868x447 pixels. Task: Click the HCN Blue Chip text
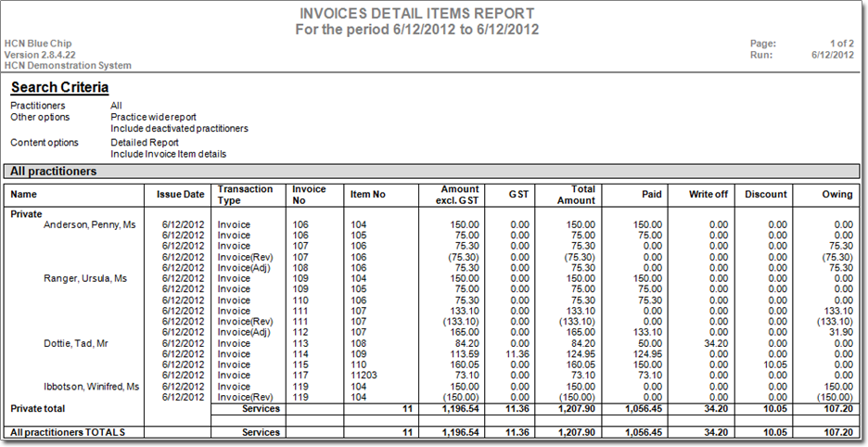(38, 44)
